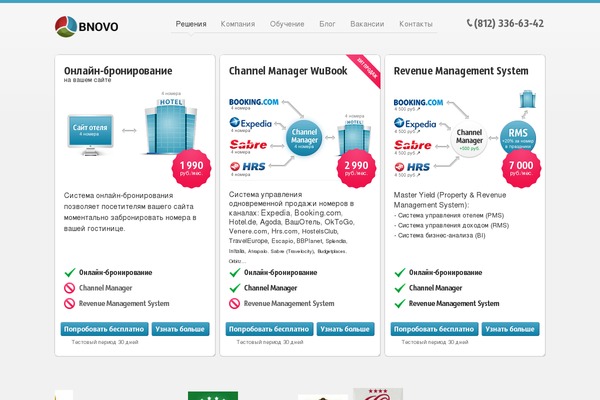Screen dimensions: 600x400
Task: Click the text Система бизнес-анализа (BI)
Action: (x=442, y=235)
